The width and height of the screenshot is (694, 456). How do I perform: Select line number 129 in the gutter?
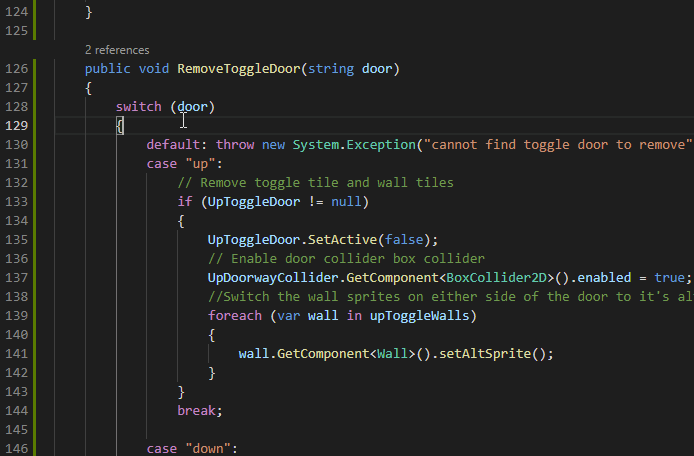[x=17, y=126]
